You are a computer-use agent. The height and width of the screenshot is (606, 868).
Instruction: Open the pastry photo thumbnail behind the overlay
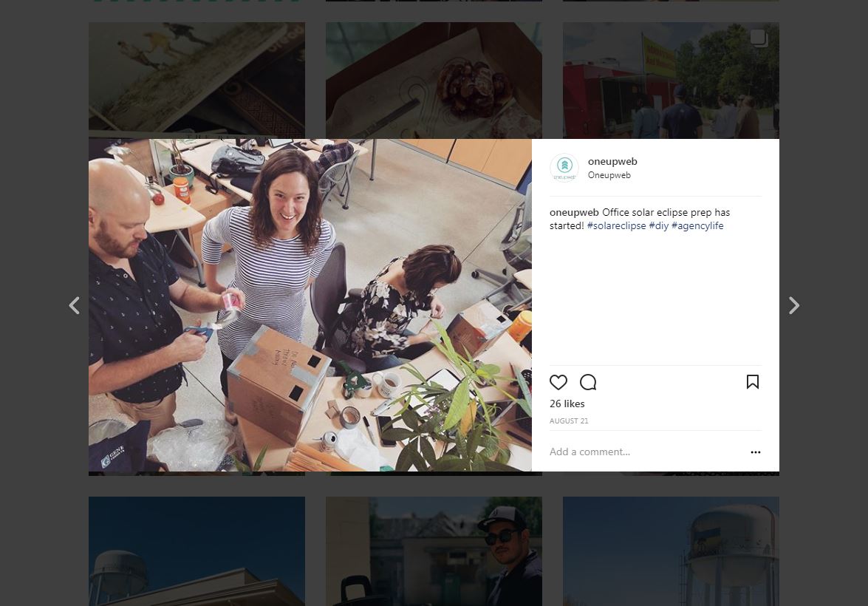pyautogui.click(x=434, y=81)
